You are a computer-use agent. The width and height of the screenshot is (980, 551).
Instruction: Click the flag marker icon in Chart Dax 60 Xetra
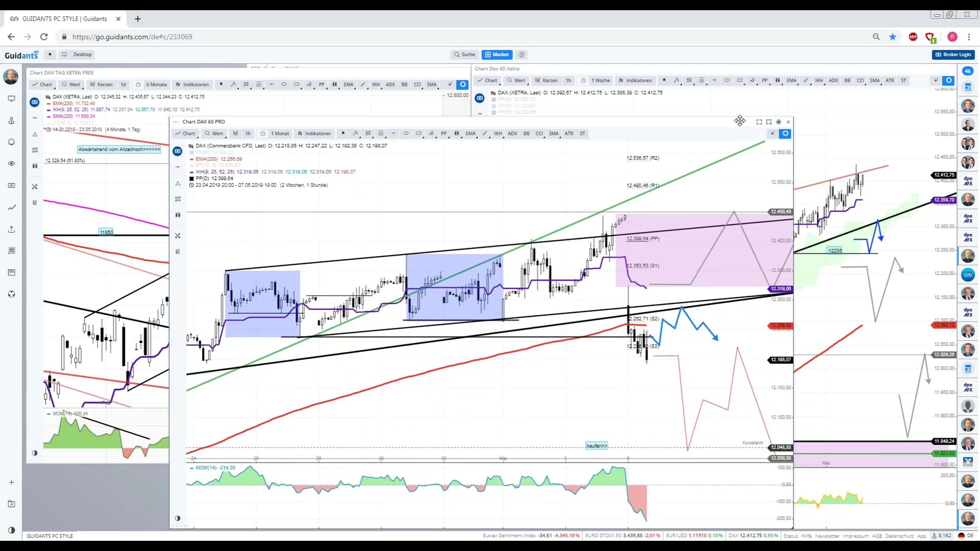[x=664, y=80]
